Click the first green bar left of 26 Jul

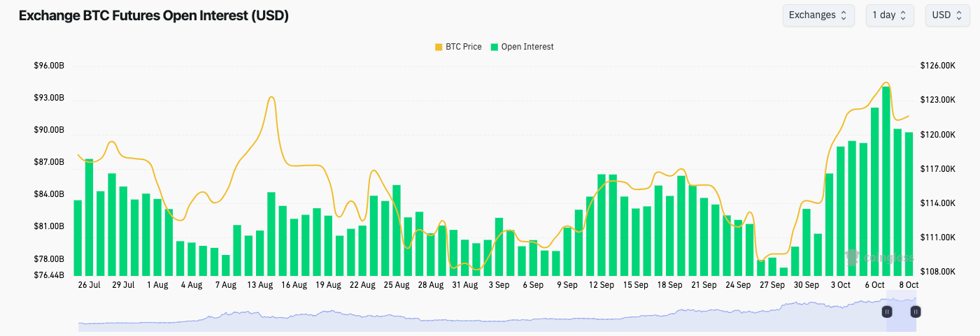coord(78,238)
